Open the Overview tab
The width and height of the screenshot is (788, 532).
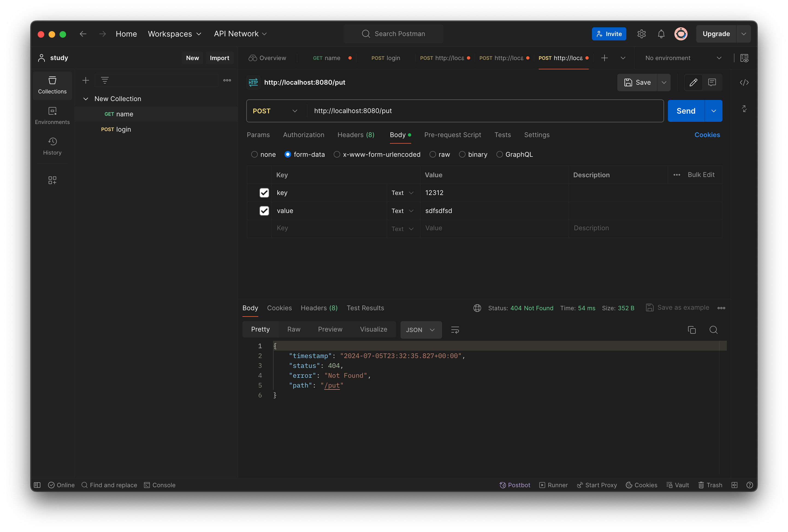(267, 58)
